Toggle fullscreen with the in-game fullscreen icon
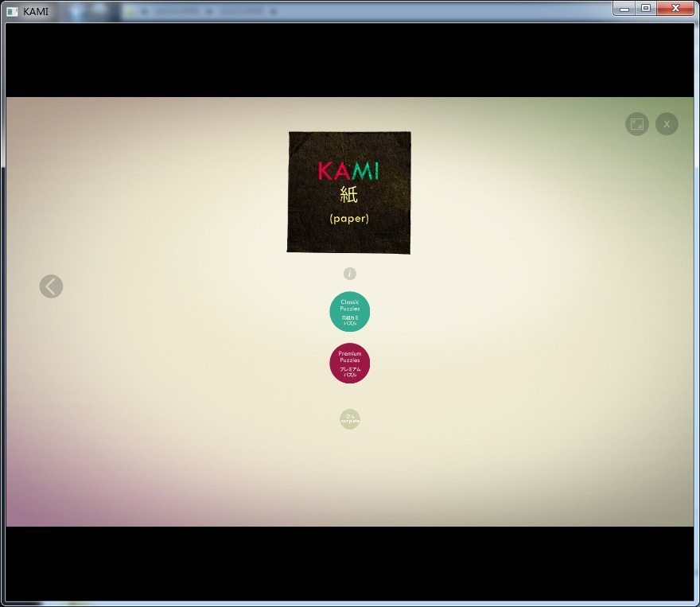This screenshot has height=607, width=700. click(x=637, y=124)
